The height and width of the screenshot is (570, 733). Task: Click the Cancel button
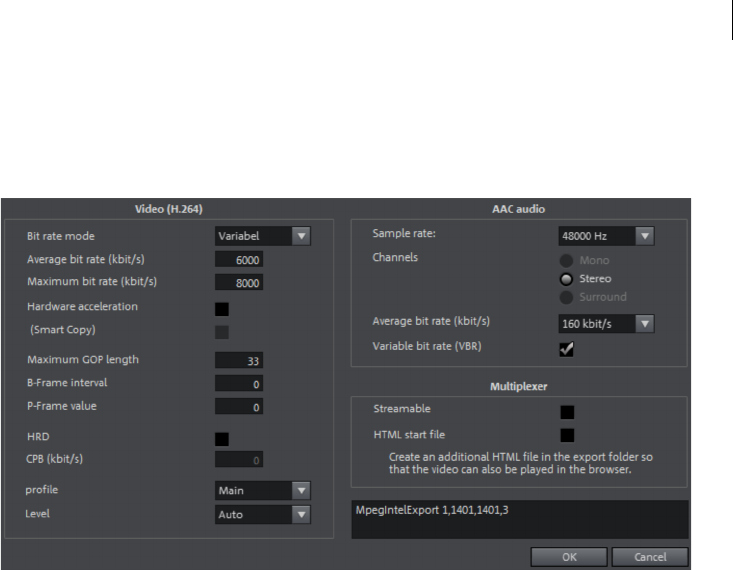coord(650,557)
